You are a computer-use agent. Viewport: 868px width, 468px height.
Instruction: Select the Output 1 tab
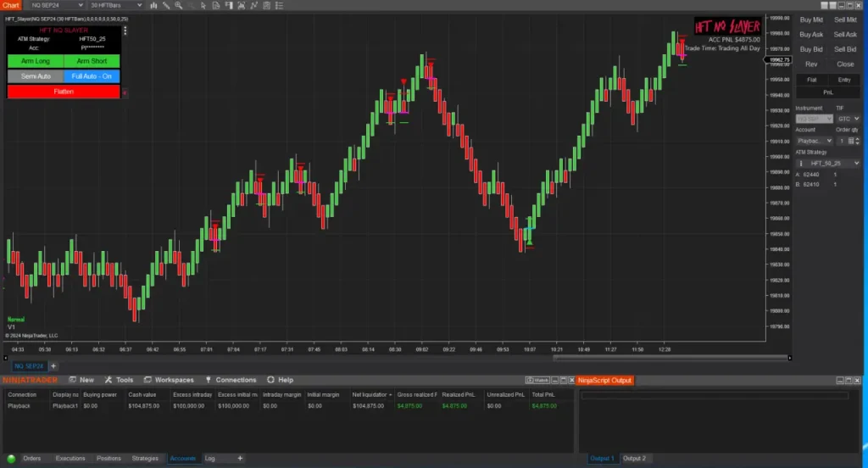click(602, 459)
